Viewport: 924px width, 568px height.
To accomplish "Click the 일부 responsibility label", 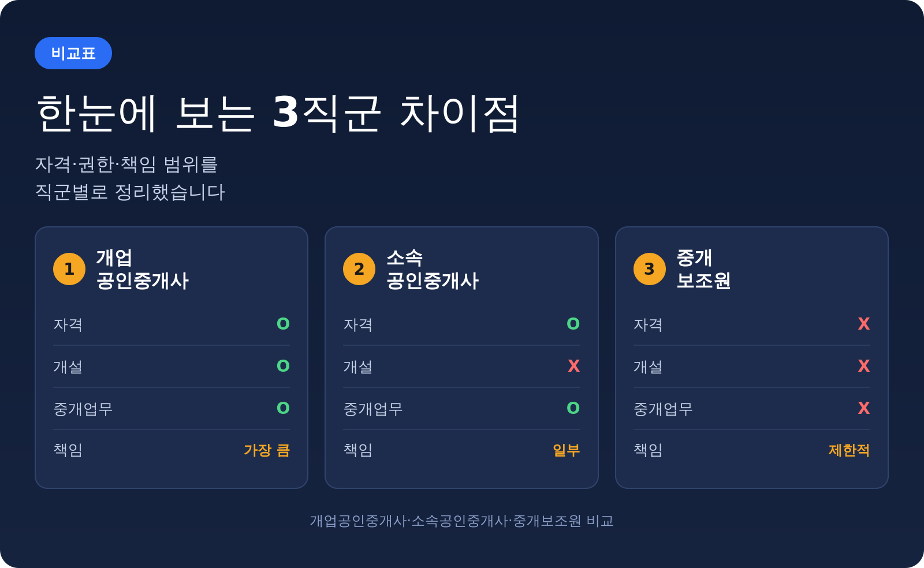I will point(566,450).
